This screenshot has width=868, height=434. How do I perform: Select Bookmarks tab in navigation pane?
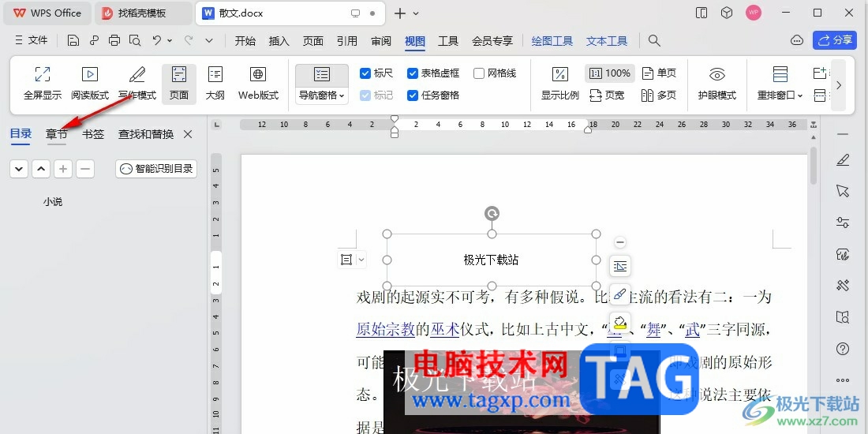(x=93, y=133)
